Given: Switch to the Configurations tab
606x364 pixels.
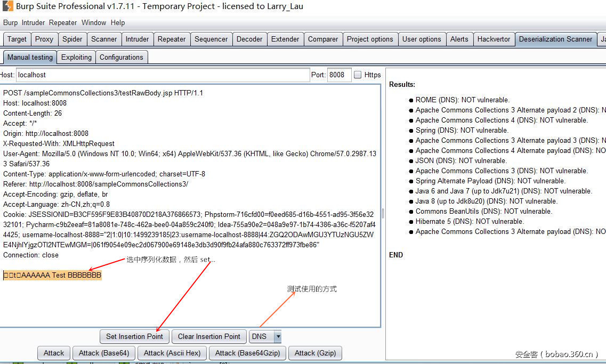Looking at the screenshot, I should click(121, 57).
